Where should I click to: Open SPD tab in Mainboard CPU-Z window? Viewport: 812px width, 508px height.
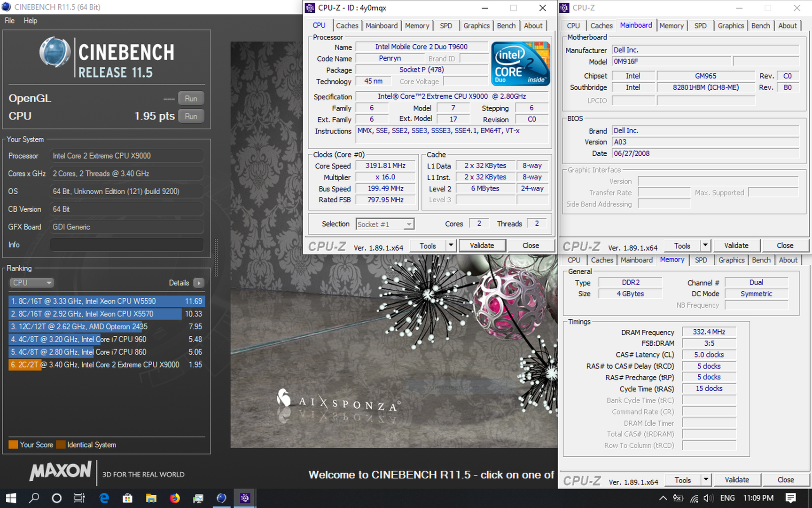(x=700, y=25)
